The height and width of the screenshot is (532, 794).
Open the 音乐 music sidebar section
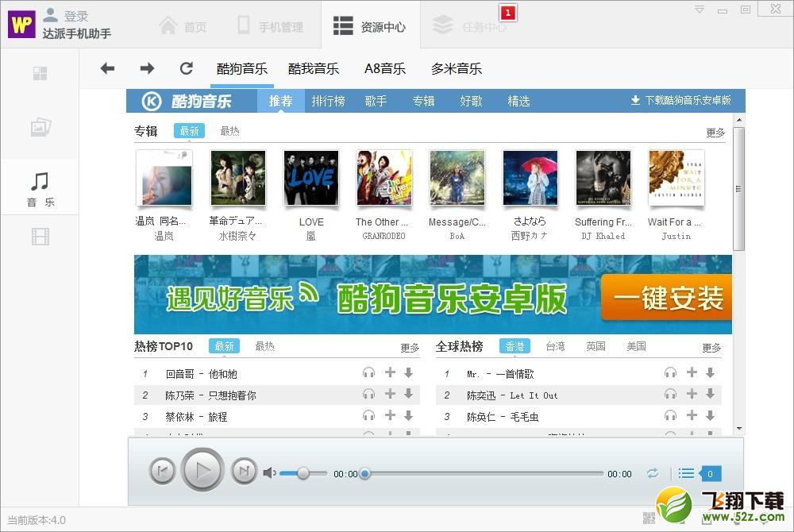pyautogui.click(x=40, y=189)
